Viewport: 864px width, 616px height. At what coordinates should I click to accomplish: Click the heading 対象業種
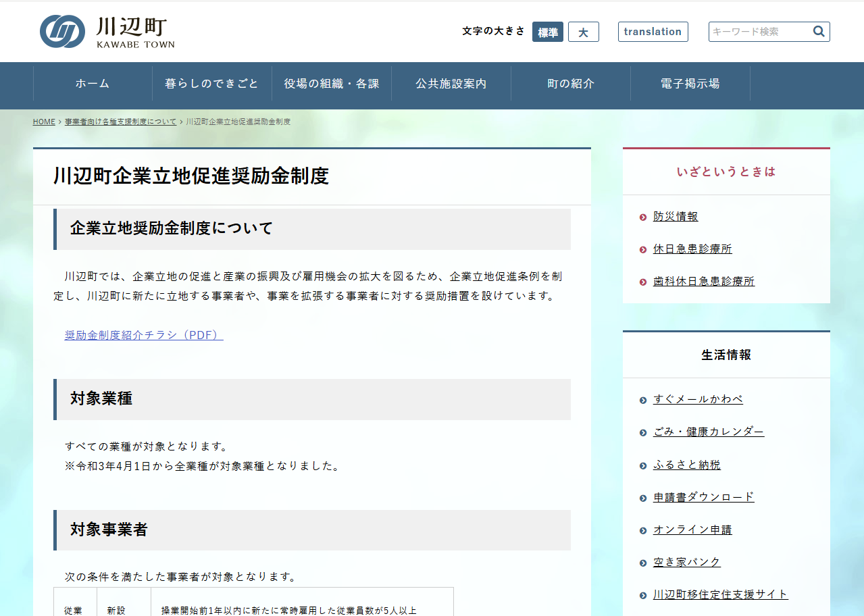coord(101,399)
